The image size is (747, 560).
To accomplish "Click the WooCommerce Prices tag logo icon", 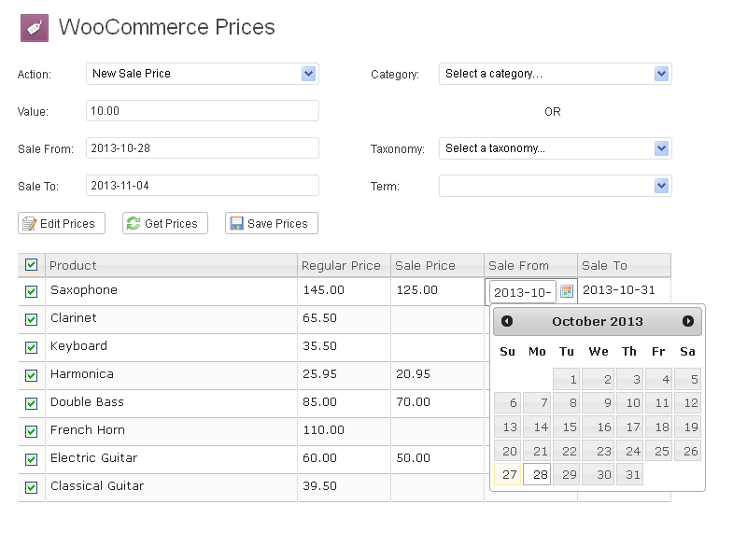I will [35, 28].
